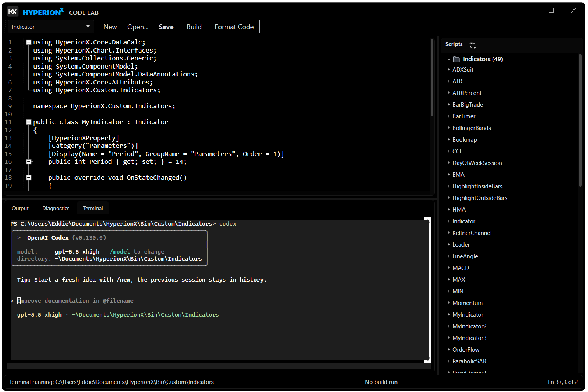Select the LineAngle script
Screen dimensions: 588x392
(x=465, y=256)
